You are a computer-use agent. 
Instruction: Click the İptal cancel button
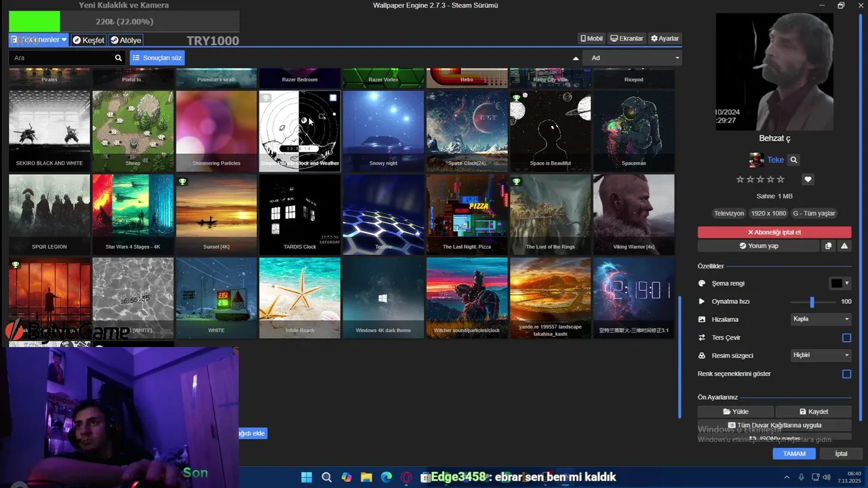[x=841, y=454]
